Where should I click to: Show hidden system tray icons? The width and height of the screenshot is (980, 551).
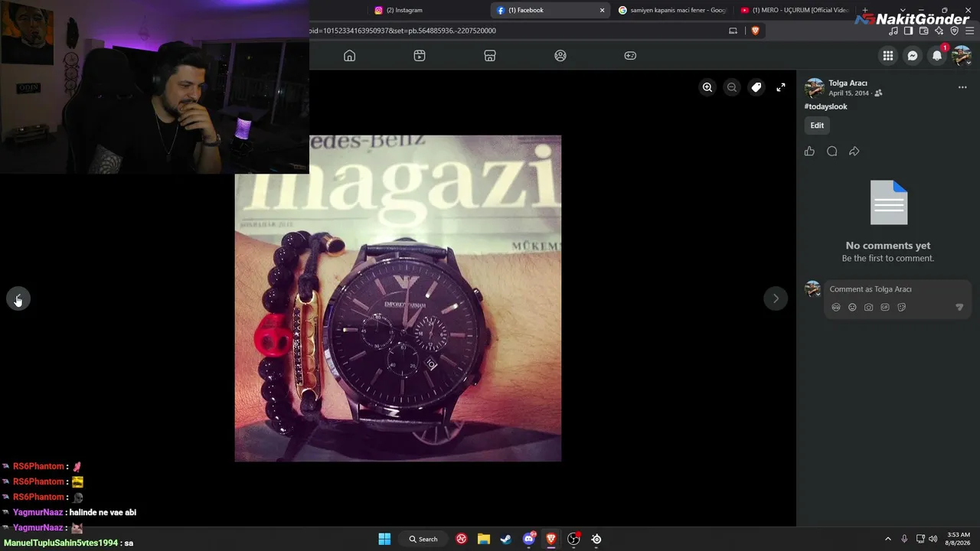coord(888,539)
